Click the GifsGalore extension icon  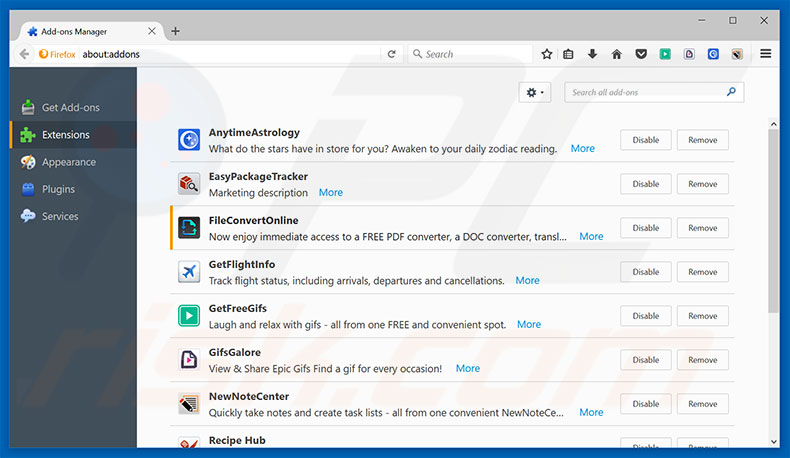click(x=189, y=359)
